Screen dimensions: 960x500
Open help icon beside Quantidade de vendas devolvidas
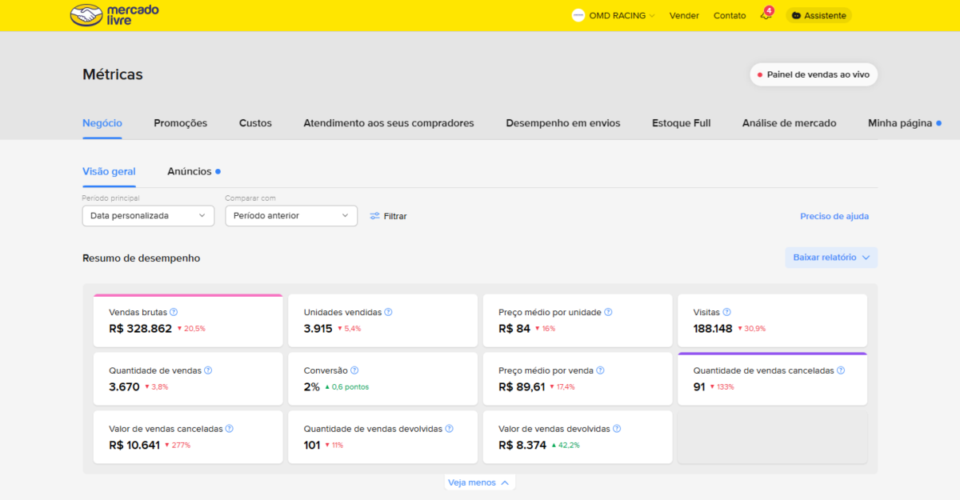click(449, 428)
